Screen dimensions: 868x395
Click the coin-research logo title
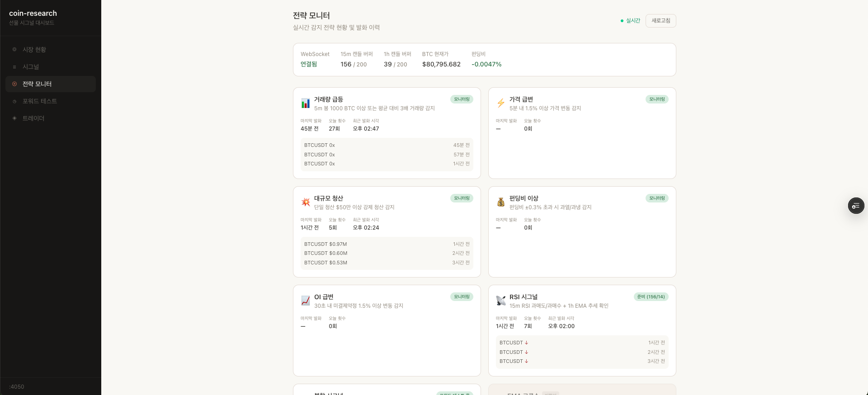(33, 14)
